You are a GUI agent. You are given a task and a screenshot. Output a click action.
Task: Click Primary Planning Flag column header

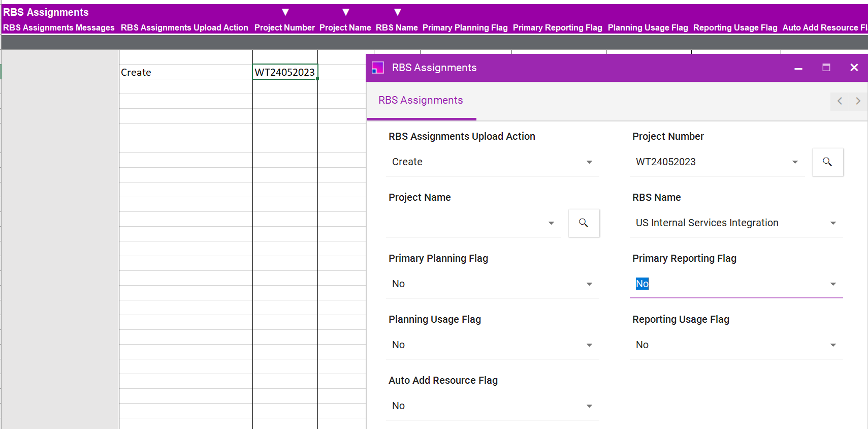tap(465, 28)
